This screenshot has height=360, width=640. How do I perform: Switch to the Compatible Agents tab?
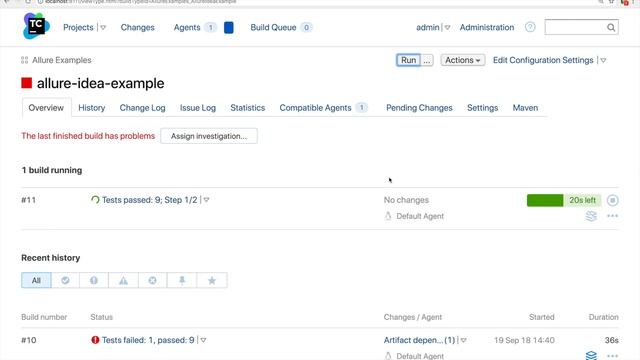point(323,108)
